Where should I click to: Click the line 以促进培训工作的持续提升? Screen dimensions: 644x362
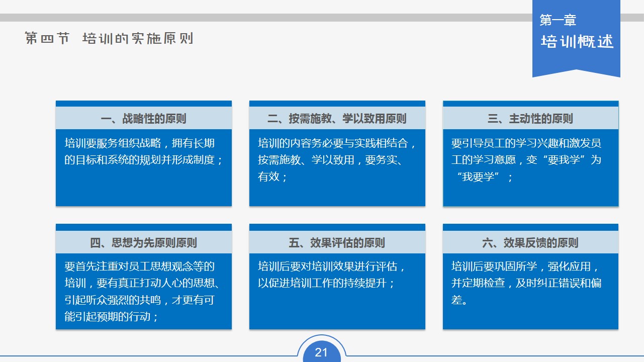327,284
